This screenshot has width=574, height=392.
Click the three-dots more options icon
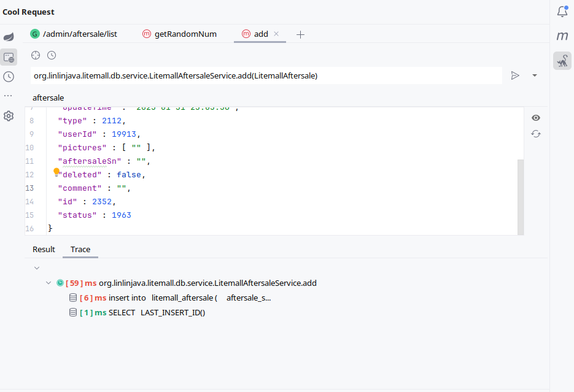pos(9,96)
